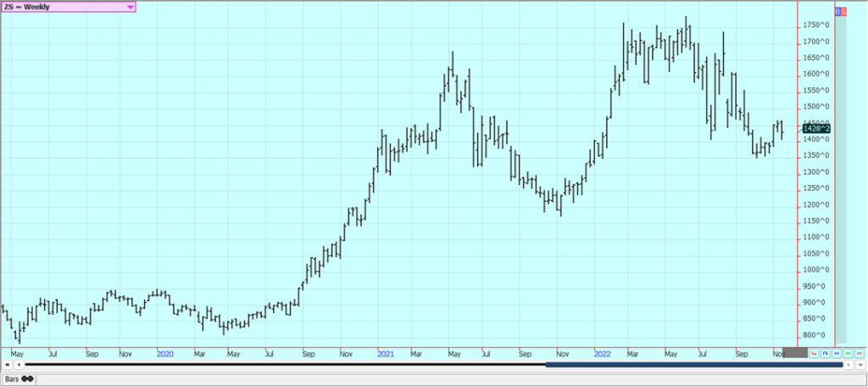Select the Bars study tab
868x387 pixels.
(x=19, y=379)
